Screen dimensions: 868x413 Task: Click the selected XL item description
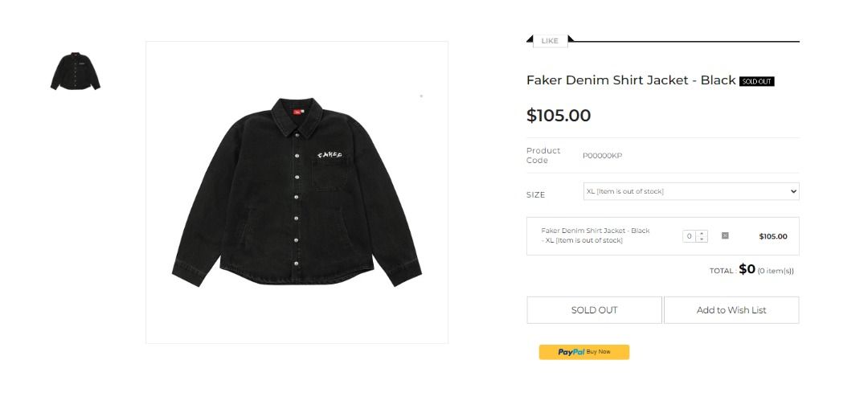click(x=595, y=235)
